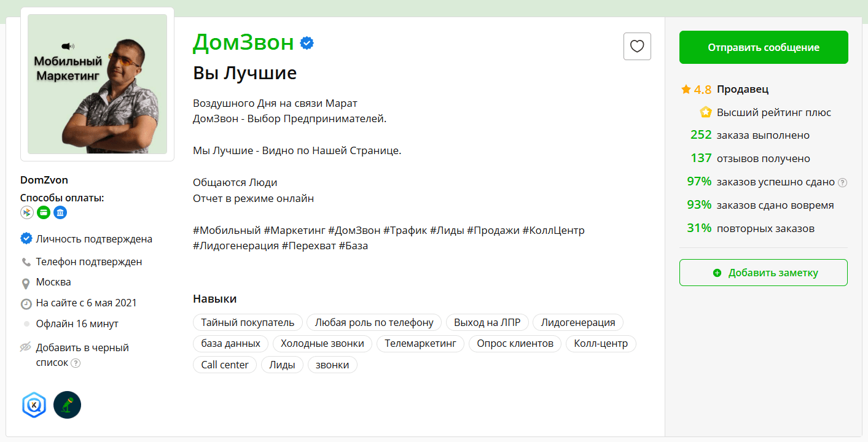The width and height of the screenshot is (868, 442).
Task: Click help icon next to заказов успешно сдано
Action: coord(842,182)
